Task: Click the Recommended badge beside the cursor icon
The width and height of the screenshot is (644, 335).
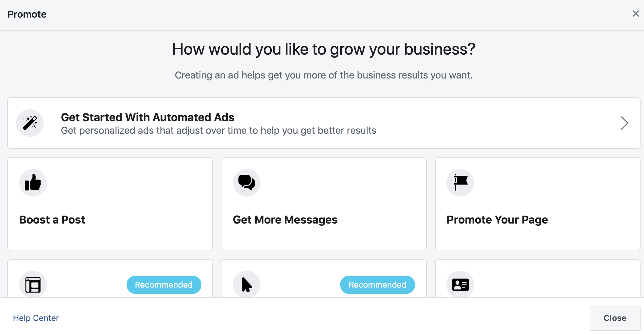Action: pyautogui.click(x=377, y=284)
